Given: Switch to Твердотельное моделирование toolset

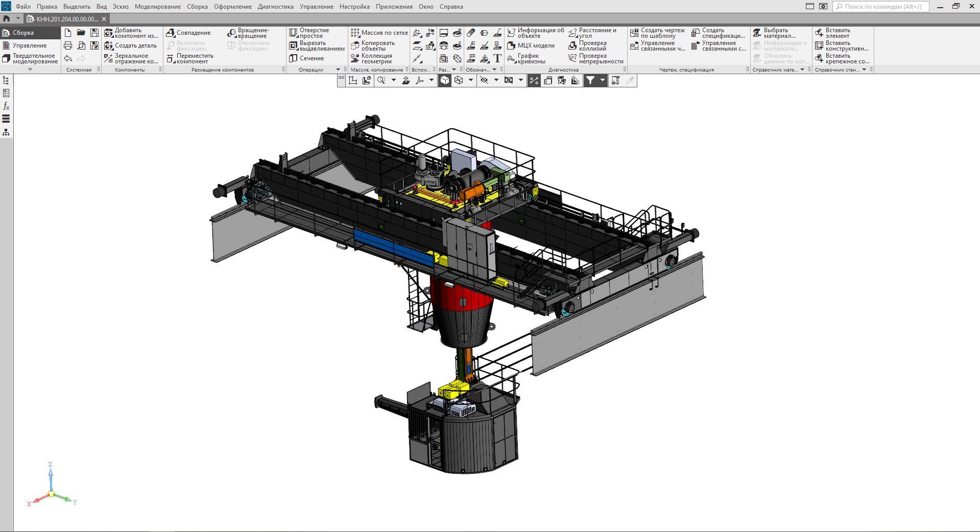Looking at the screenshot, I should (x=30, y=59).
